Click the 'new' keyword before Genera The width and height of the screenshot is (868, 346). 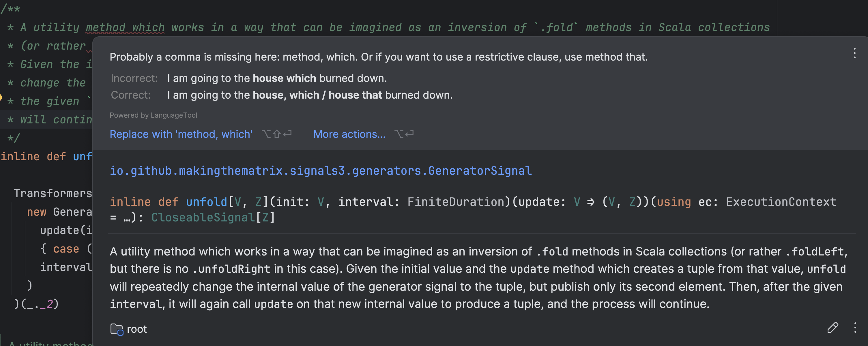pyautogui.click(x=36, y=212)
